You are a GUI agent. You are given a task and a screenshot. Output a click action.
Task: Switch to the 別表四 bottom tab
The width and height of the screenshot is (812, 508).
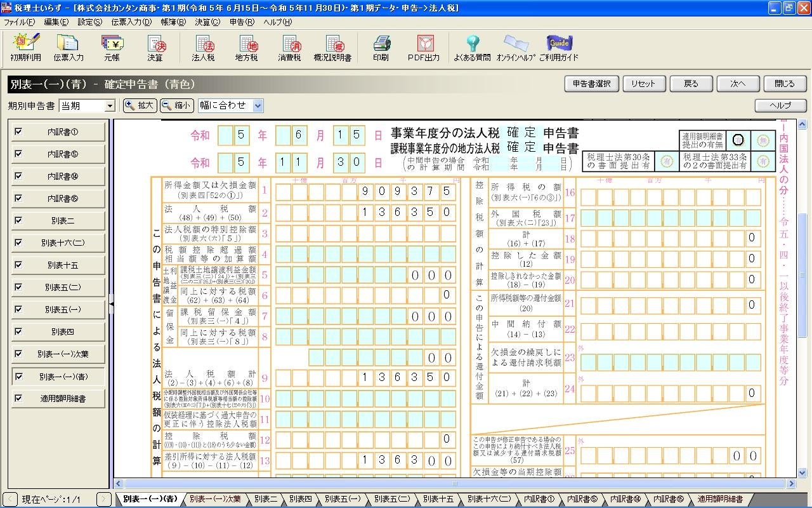coord(299,499)
